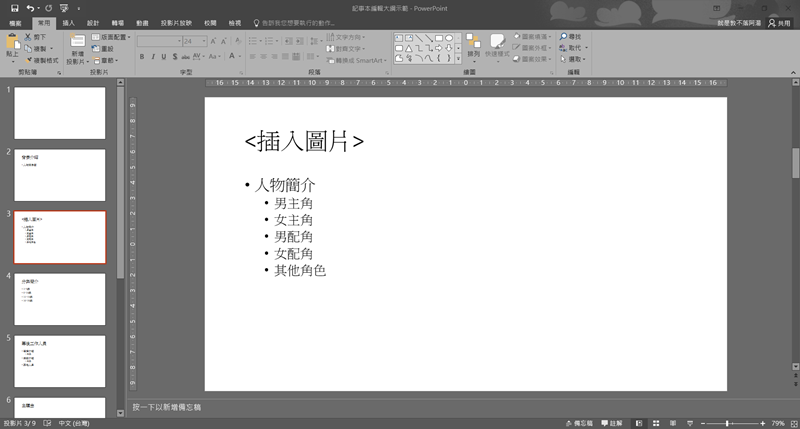Toggle Bold formatting
The image size is (800, 429).
tap(142, 57)
